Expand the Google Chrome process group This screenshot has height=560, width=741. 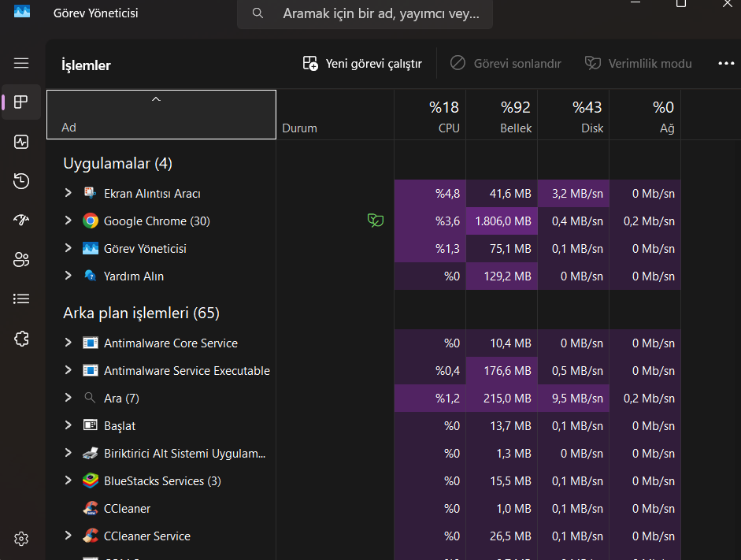click(69, 221)
